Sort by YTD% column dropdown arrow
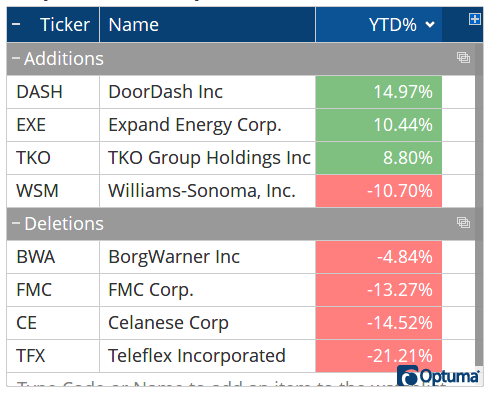 coord(430,25)
